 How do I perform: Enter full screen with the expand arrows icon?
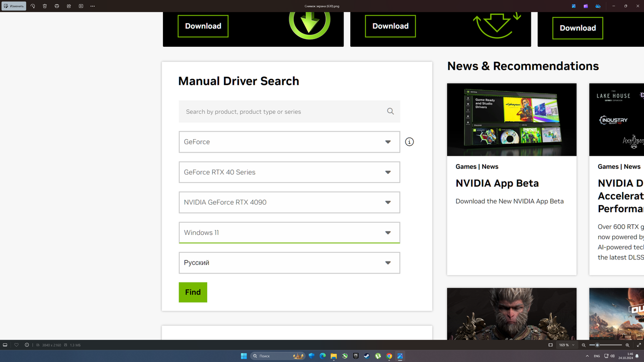pos(639,345)
